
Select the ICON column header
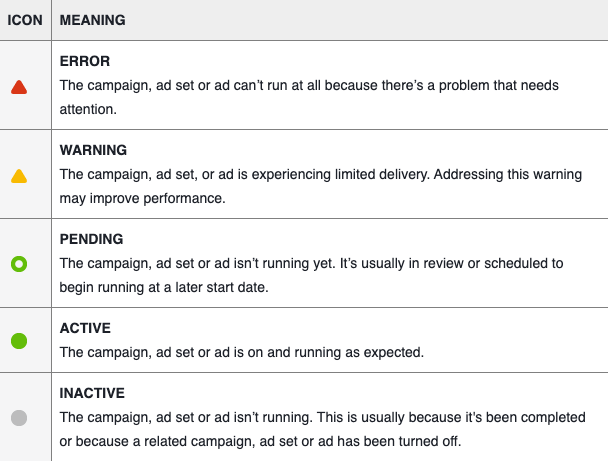(x=25, y=20)
